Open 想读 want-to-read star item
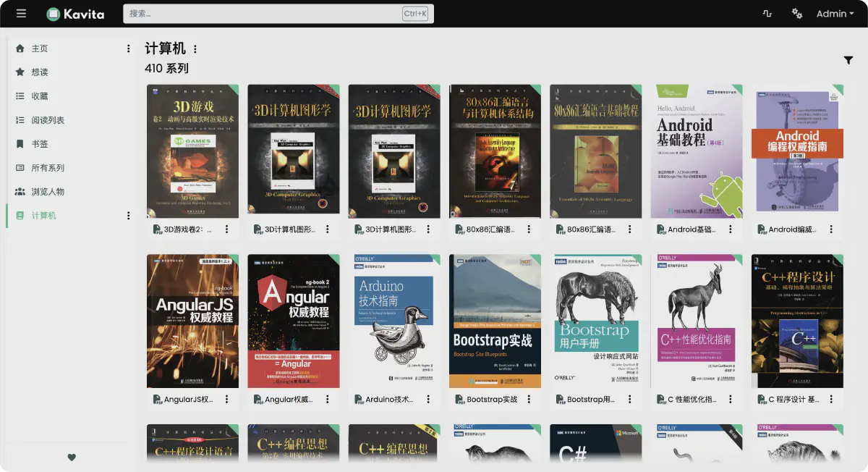This screenshot has height=472, width=868. (x=39, y=72)
